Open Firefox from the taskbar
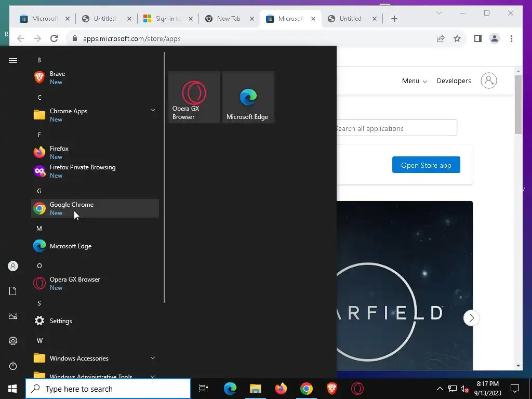The height and width of the screenshot is (399, 532). tap(281, 389)
